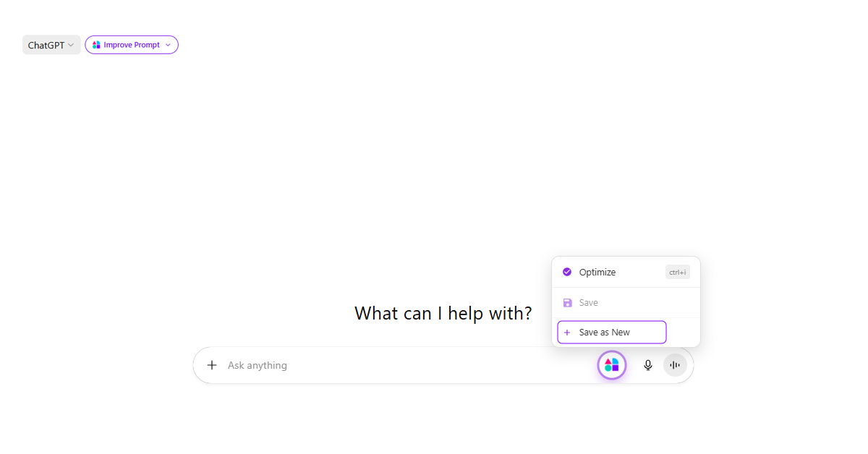This screenshot has height=454, width=868.
Task: Select the microphone icon for dictation
Action: 647,365
